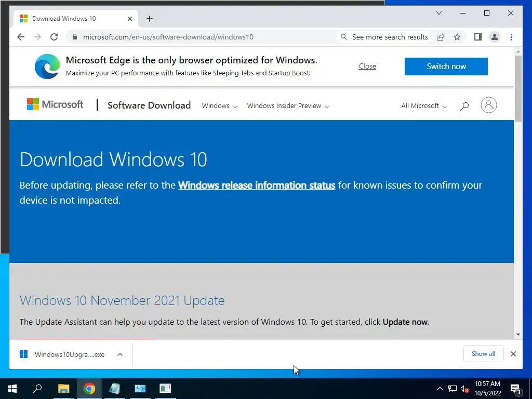This screenshot has height=399, width=532.
Task: Click the sign-in account icon in the header
Action: (488, 105)
